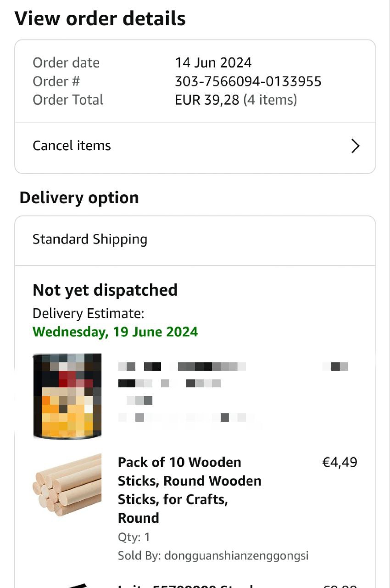Image resolution: width=390 pixels, height=588 pixels.
Task: Open the Pack of 10 Wooden Sticks title
Action: (x=189, y=490)
